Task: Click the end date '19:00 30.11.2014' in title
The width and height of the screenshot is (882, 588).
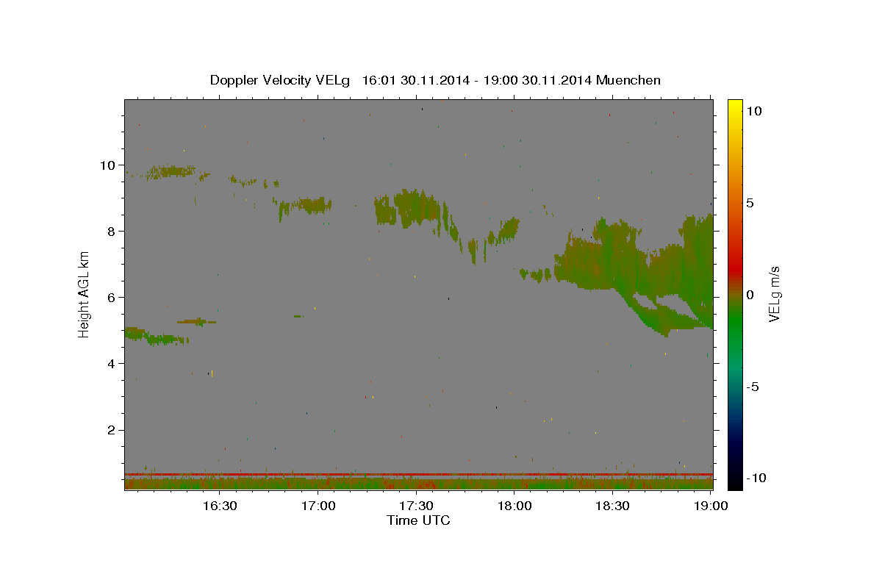Action: coord(539,80)
